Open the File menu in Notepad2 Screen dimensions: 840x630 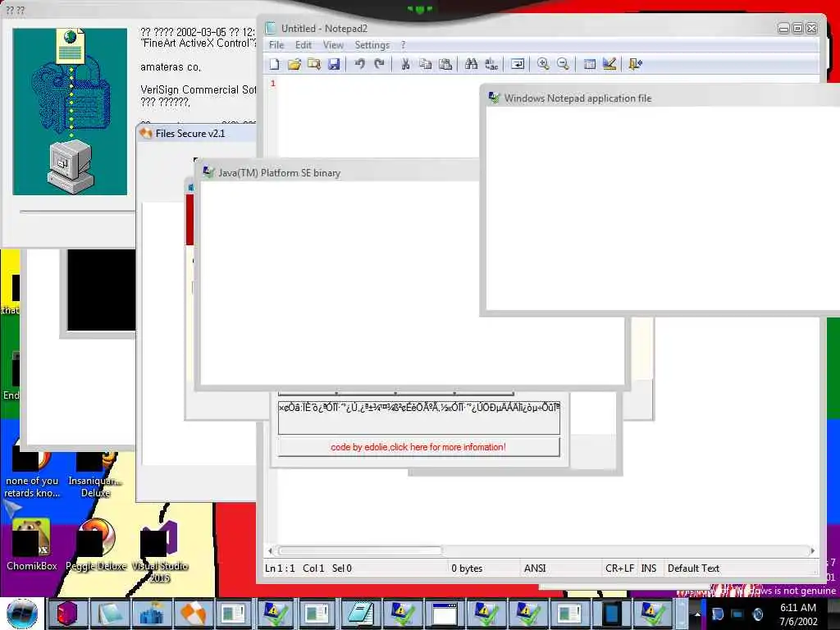(x=276, y=46)
